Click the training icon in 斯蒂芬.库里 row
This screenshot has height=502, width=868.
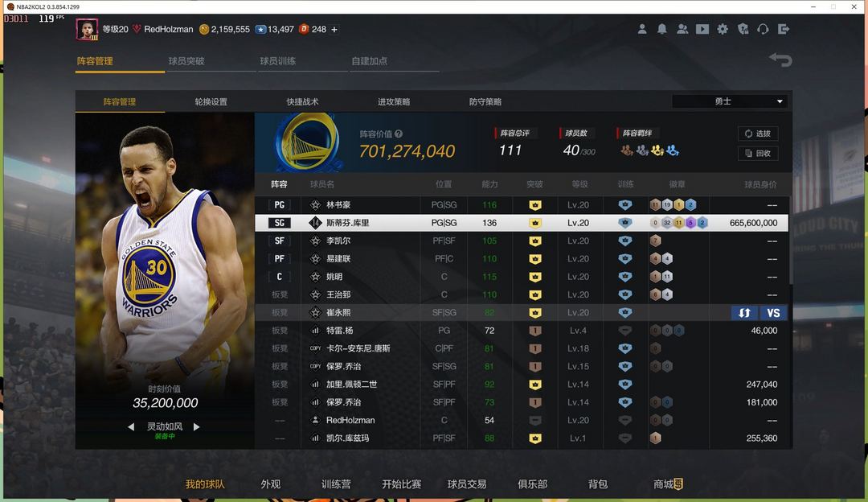point(625,223)
